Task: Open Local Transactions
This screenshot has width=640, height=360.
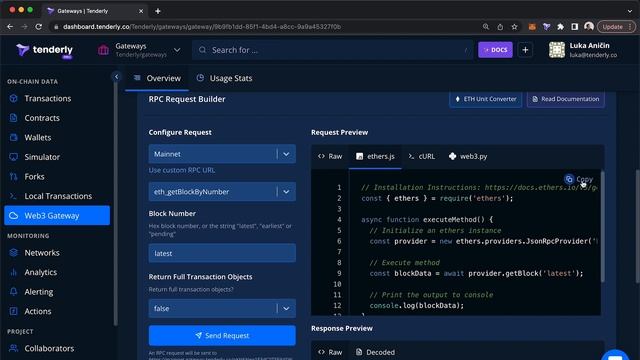Action: point(58,196)
